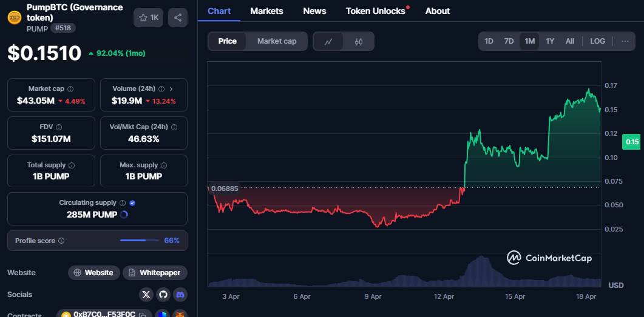
Task: Show FDV info icon
Action: [x=59, y=127]
